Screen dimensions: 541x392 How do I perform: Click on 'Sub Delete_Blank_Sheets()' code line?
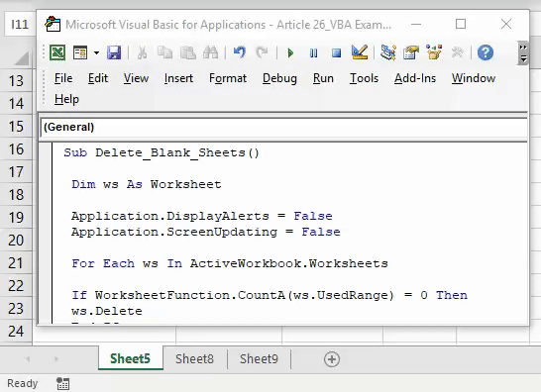pyautogui.click(x=162, y=152)
